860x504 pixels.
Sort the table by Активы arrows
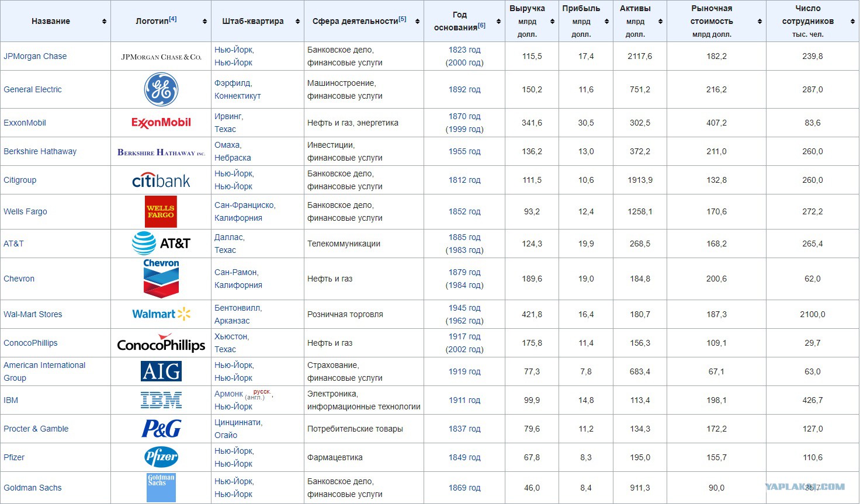point(660,22)
